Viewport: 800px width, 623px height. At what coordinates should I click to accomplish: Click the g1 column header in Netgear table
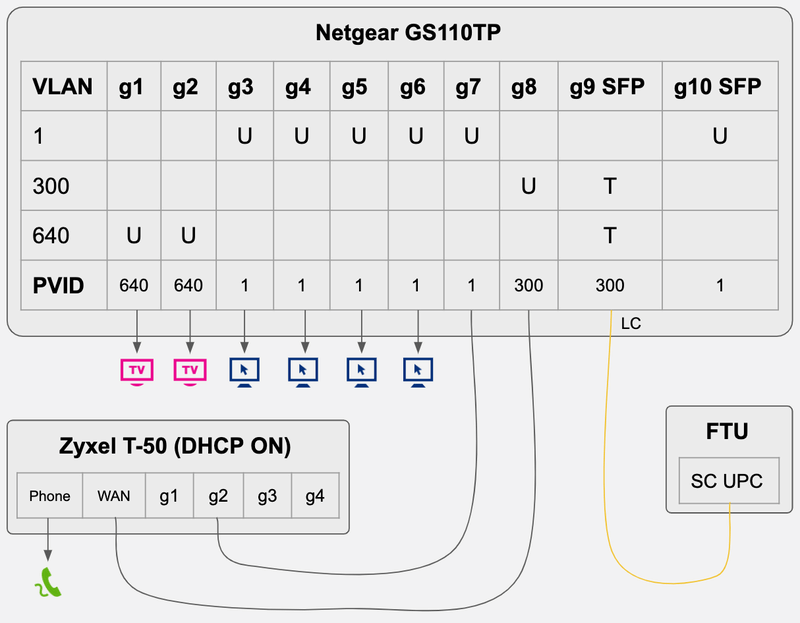pos(134,86)
